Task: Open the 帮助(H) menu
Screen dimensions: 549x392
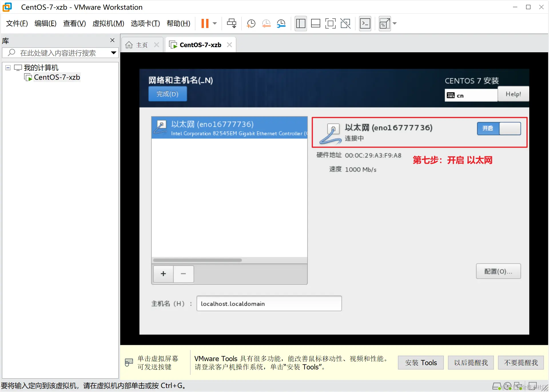Action: pyautogui.click(x=178, y=23)
